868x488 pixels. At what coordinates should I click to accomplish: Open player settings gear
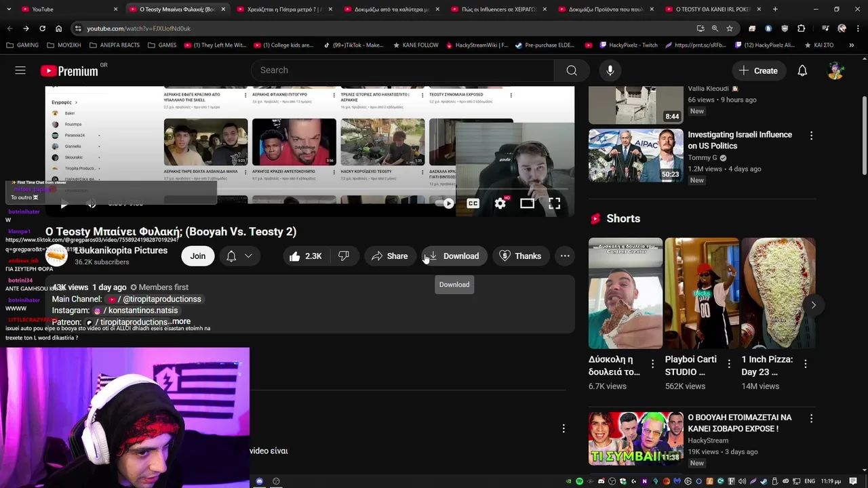(500, 203)
